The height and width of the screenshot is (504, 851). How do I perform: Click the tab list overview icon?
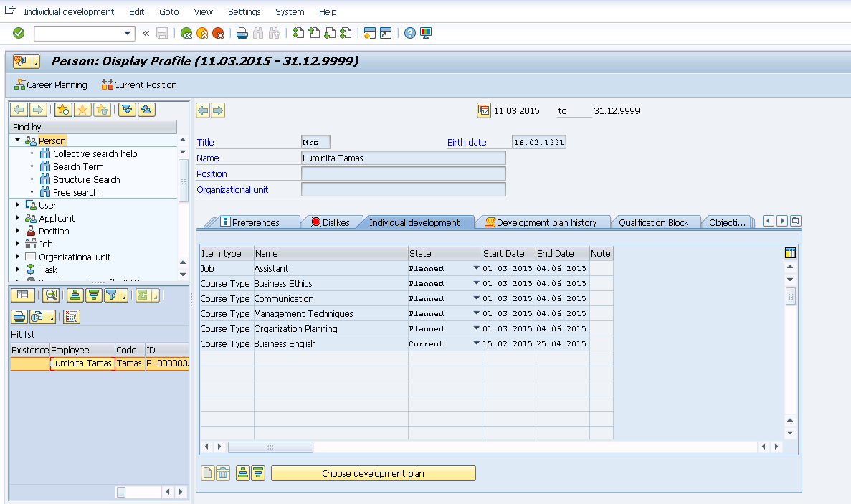[x=796, y=221]
